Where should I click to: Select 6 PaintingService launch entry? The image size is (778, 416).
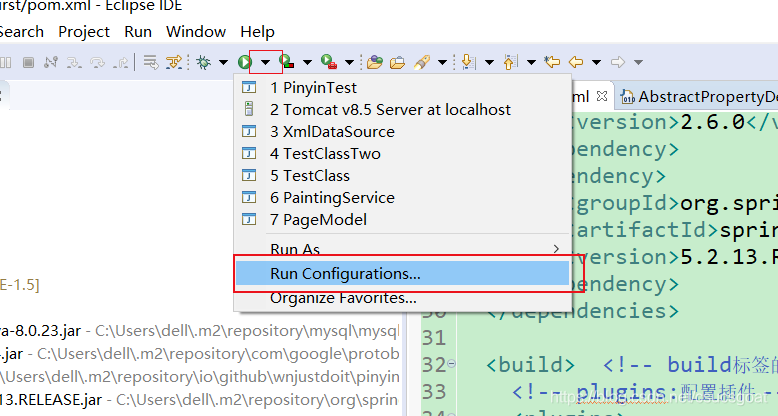pos(402,198)
